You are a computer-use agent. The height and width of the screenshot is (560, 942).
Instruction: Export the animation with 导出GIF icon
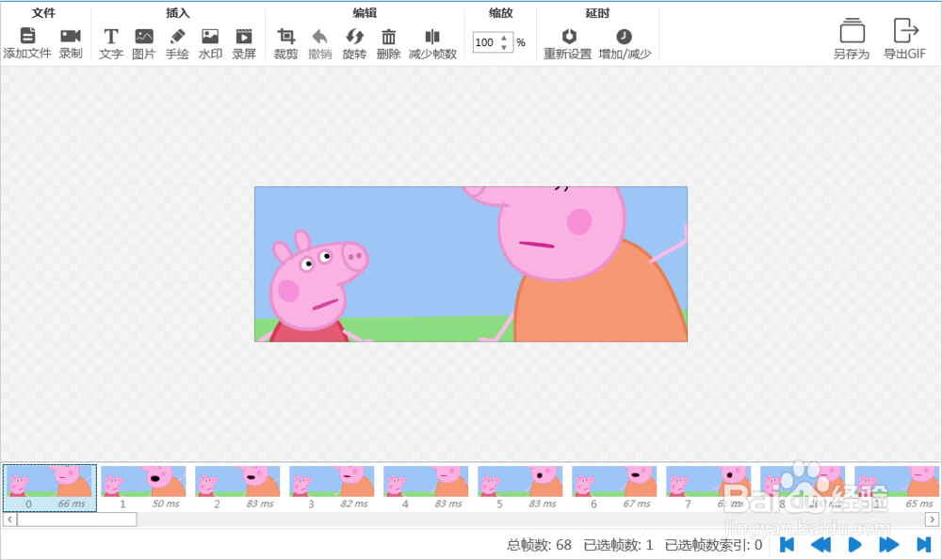pyautogui.click(x=905, y=30)
